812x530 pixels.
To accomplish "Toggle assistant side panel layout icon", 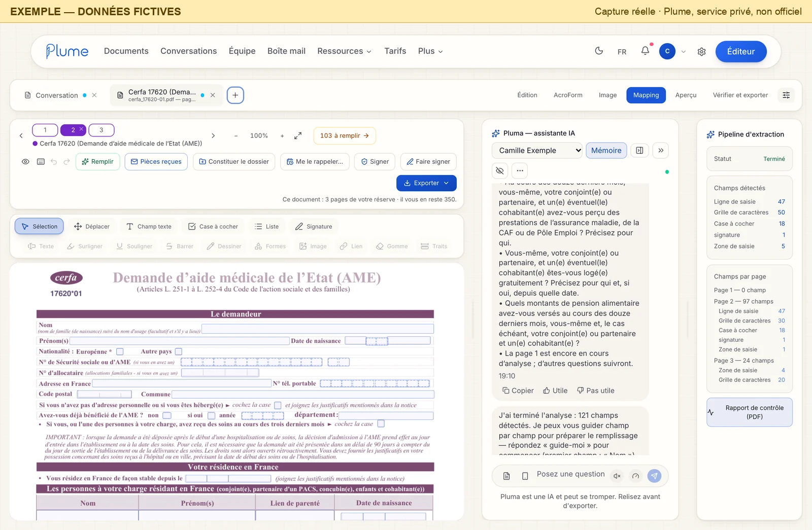I will 639,150.
